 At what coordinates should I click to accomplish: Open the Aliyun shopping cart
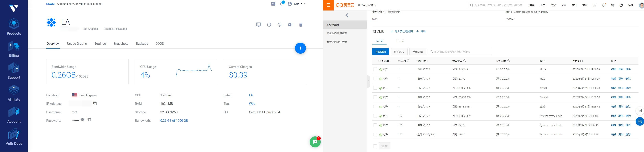(x=612, y=5)
